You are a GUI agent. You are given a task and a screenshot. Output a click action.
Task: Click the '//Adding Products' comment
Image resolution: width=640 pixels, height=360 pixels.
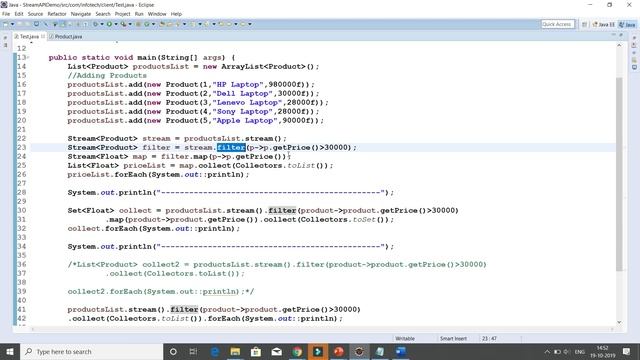107,76
